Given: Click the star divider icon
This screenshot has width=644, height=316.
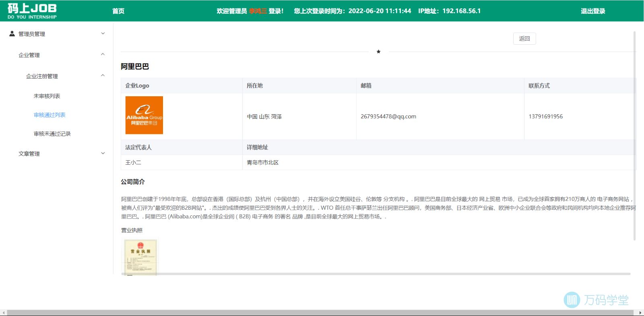Looking at the screenshot, I should (x=378, y=52).
